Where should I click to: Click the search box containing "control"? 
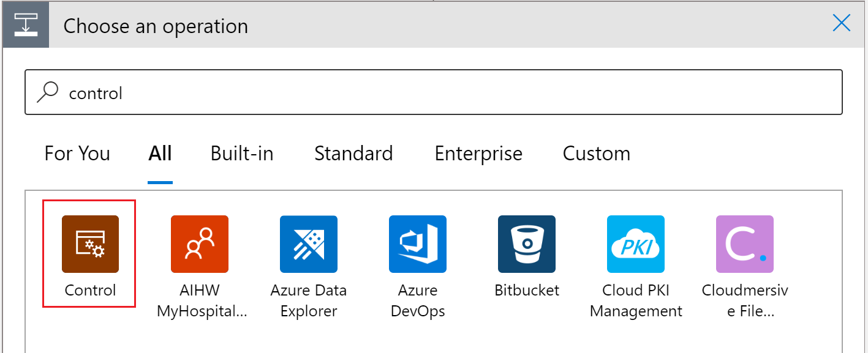coord(433,92)
